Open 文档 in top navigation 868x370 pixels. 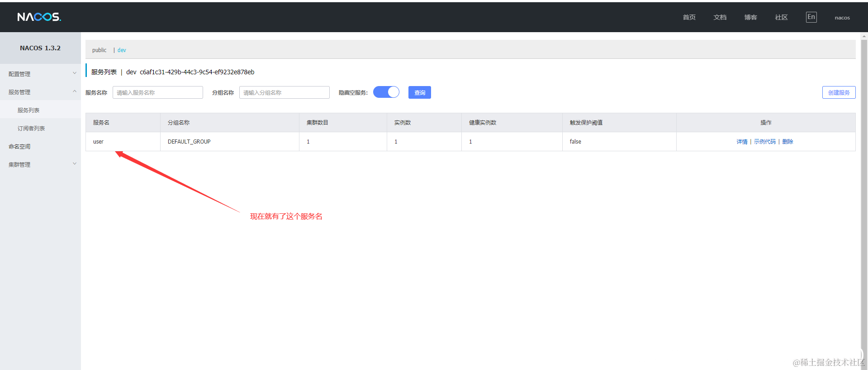[720, 17]
